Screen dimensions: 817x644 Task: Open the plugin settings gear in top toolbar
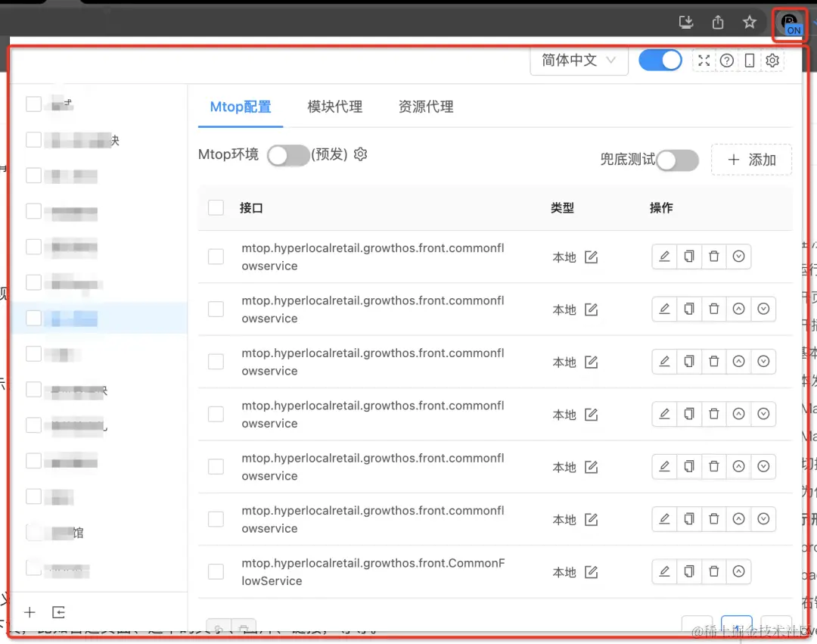point(772,60)
